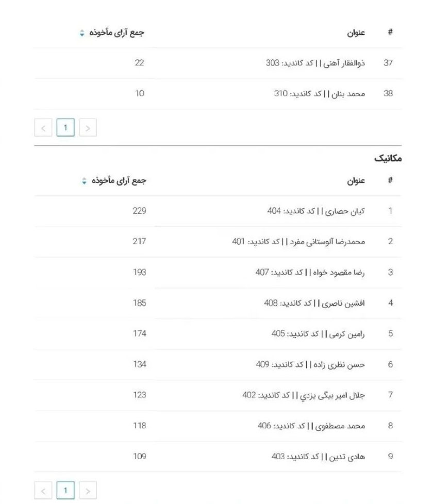
Task: Select row حسن نظری زاده candidate 409
Action: coord(218,364)
